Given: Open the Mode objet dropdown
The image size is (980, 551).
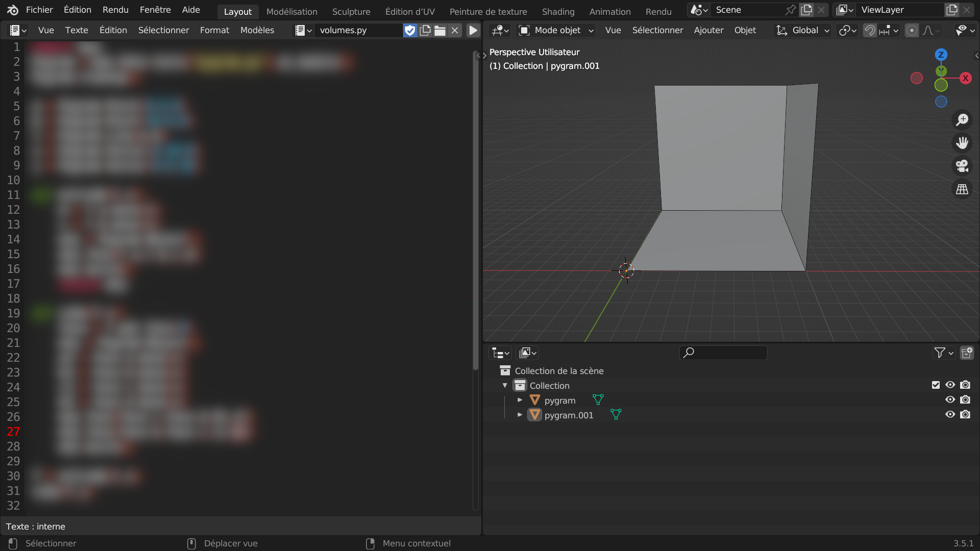Looking at the screenshot, I should [x=557, y=31].
